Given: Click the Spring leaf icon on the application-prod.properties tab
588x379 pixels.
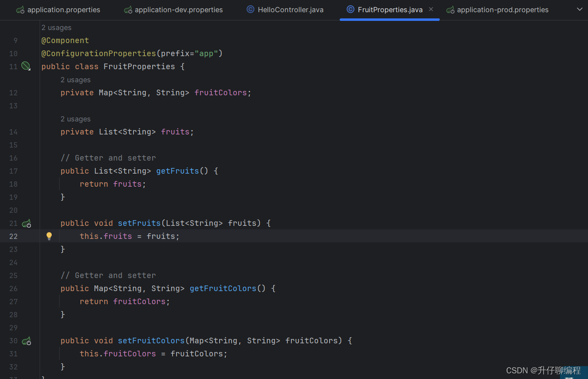Looking at the screenshot, I should click(451, 10).
